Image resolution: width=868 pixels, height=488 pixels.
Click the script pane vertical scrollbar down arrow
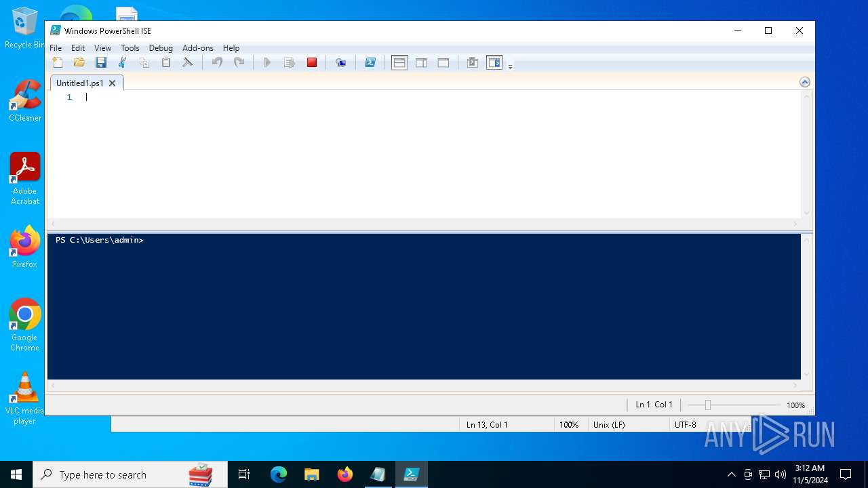point(807,213)
